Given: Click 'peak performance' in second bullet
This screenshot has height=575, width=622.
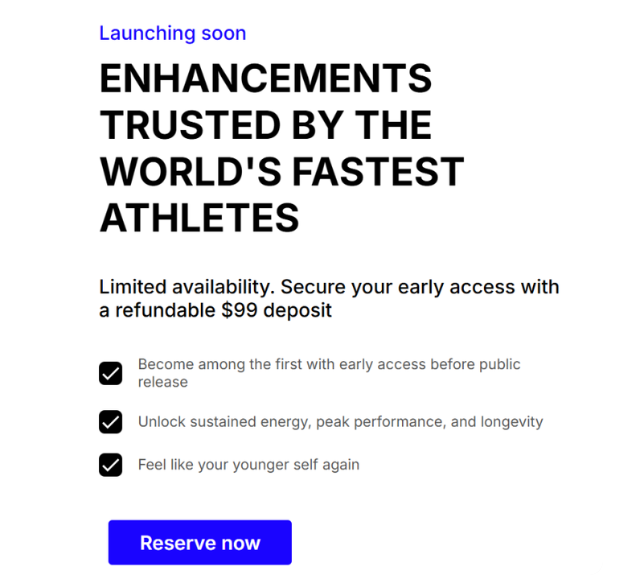Looking at the screenshot, I should click(380, 422).
